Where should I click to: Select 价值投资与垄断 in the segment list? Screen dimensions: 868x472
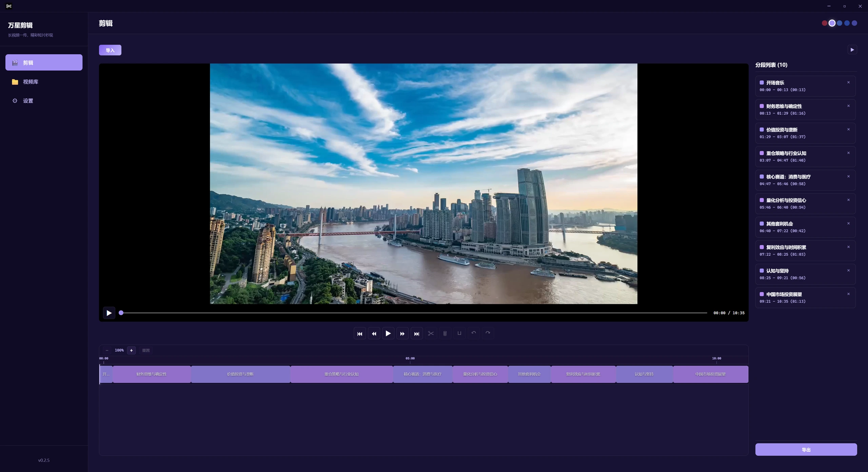805,133
